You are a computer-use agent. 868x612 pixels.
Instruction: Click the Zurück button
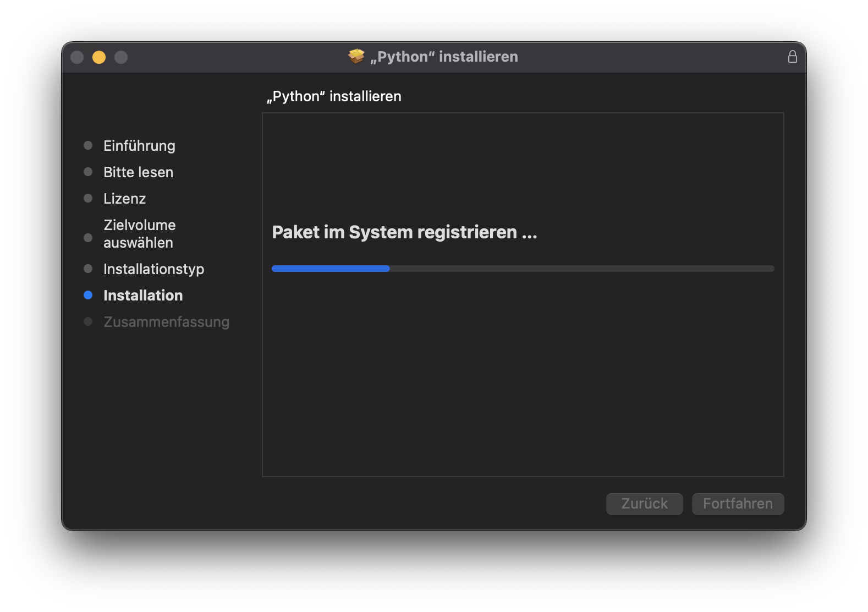point(644,504)
